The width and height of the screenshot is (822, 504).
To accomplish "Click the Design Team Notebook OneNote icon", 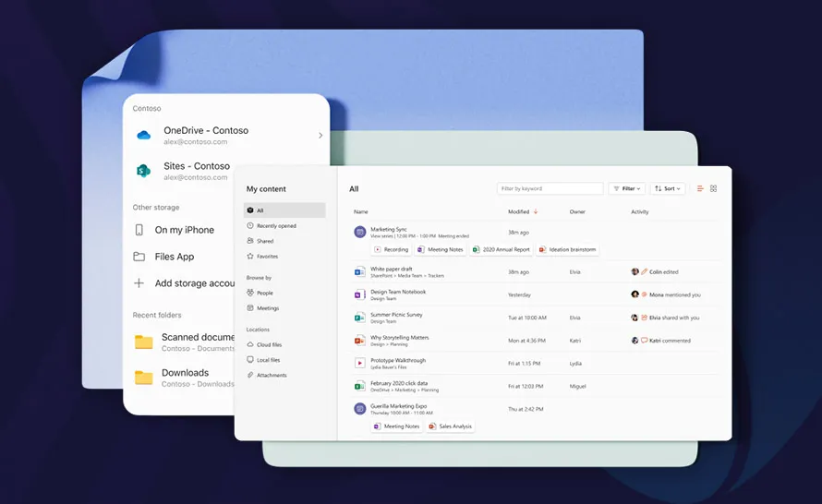I will (x=359, y=295).
